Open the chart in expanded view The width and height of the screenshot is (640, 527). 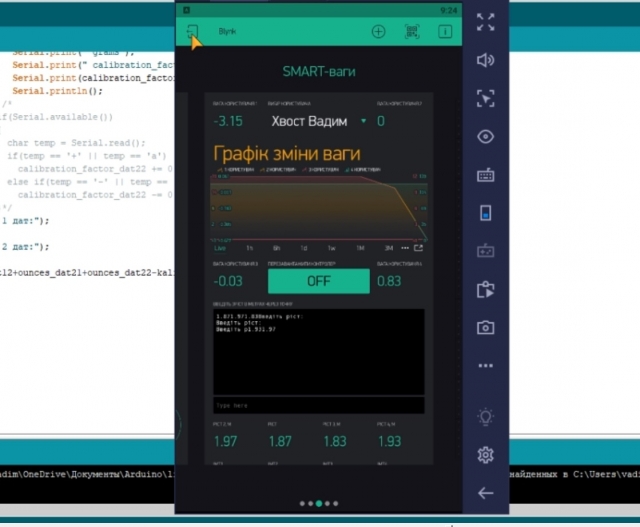coord(419,247)
